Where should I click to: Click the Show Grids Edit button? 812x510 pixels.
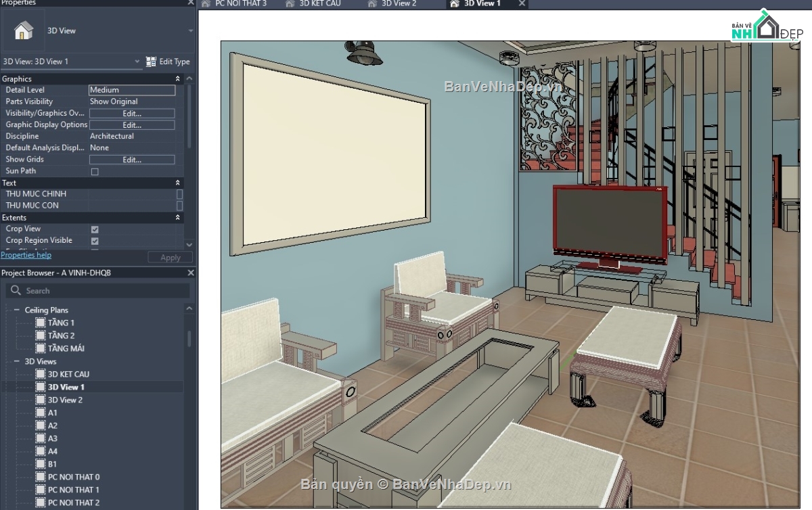[x=132, y=160]
